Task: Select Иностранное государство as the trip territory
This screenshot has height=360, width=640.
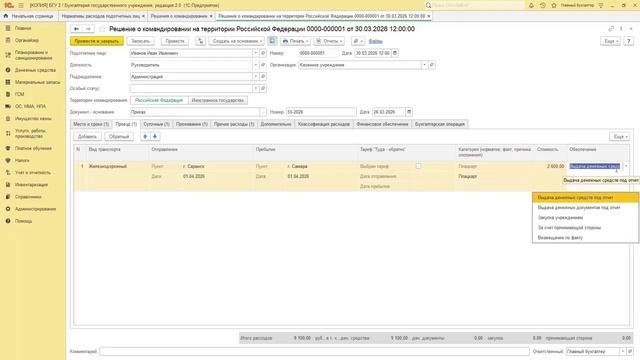Action: (x=218, y=100)
